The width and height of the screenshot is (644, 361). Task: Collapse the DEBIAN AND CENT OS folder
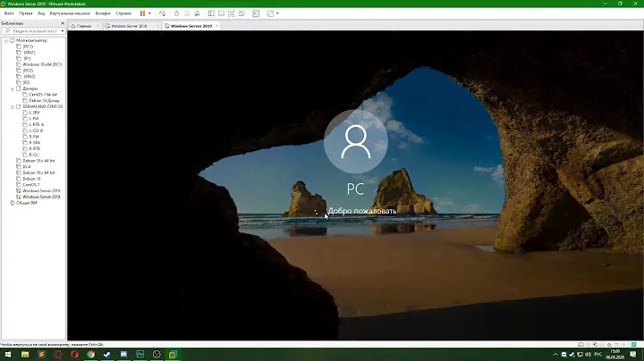tap(12, 106)
